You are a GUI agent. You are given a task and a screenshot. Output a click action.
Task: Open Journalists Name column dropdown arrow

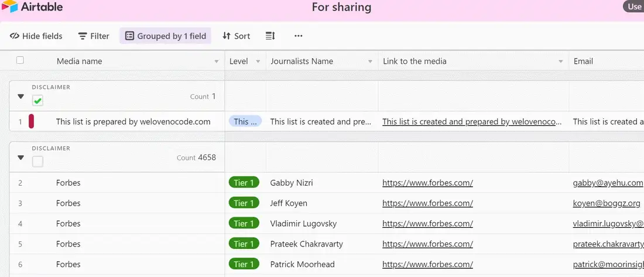click(x=370, y=61)
